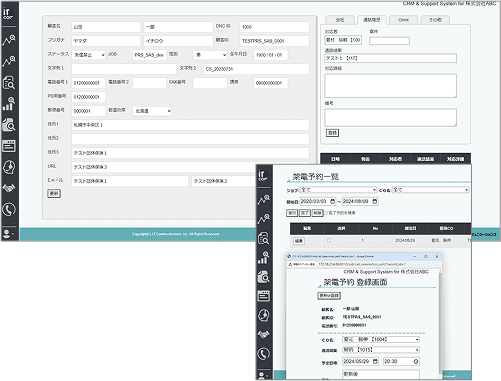Viewport: 501px width, 381px height.
Task: Open the phone call icon in main sidebar
Action: pyautogui.click(x=9, y=209)
